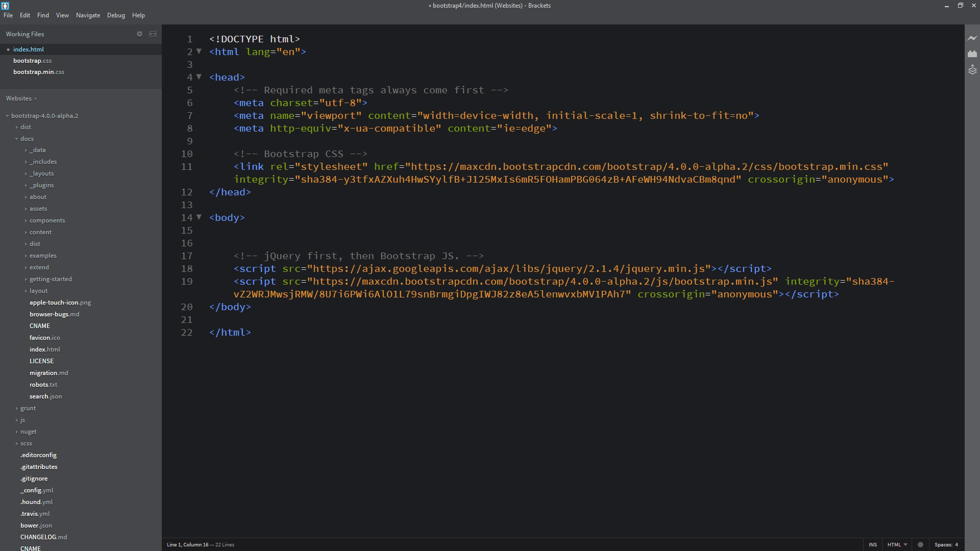The height and width of the screenshot is (551, 980).
Task: Click the linting status circle in status bar
Action: click(x=920, y=544)
